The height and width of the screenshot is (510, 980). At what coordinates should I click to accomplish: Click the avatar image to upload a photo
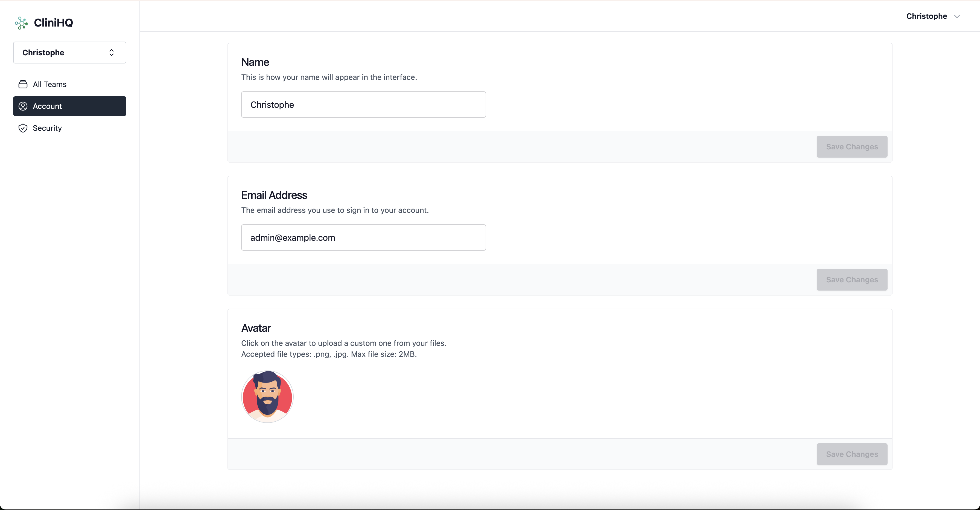pyautogui.click(x=267, y=396)
